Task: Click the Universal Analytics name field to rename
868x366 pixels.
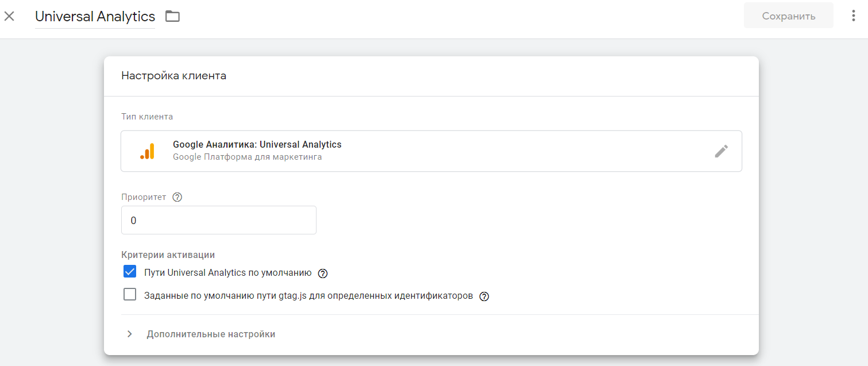Action: tap(95, 16)
